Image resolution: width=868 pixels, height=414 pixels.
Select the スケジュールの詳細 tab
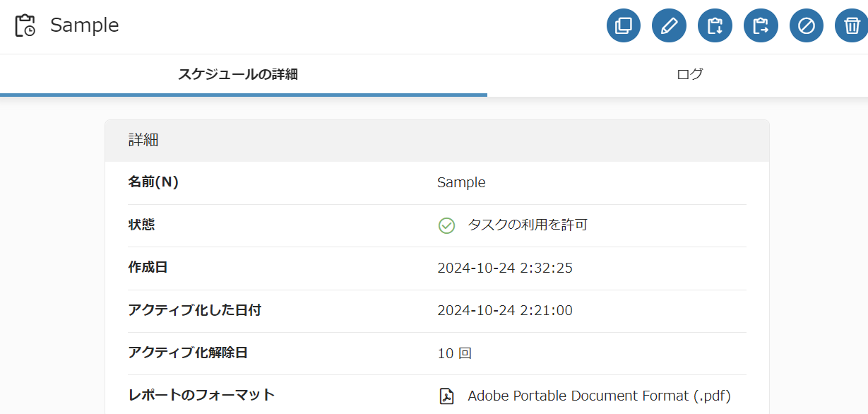238,74
